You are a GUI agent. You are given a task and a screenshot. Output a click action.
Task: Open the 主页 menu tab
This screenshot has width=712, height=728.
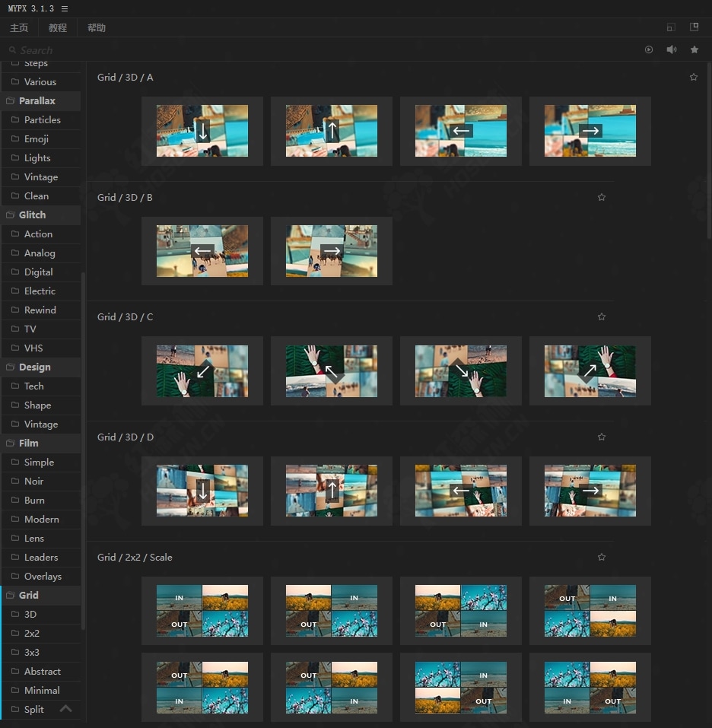tap(19, 28)
